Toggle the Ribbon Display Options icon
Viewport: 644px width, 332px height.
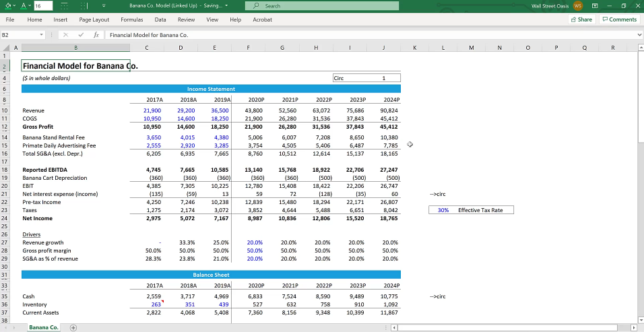[x=595, y=5]
